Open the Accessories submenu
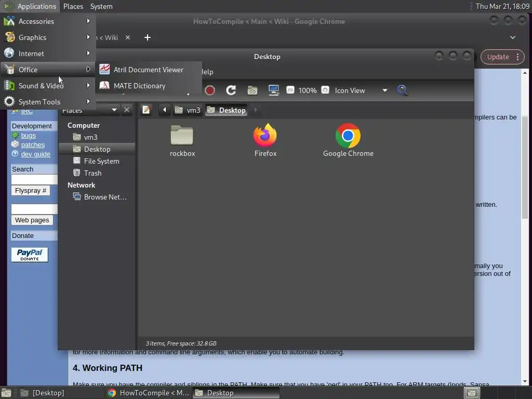532x399 pixels. coord(47,21)
